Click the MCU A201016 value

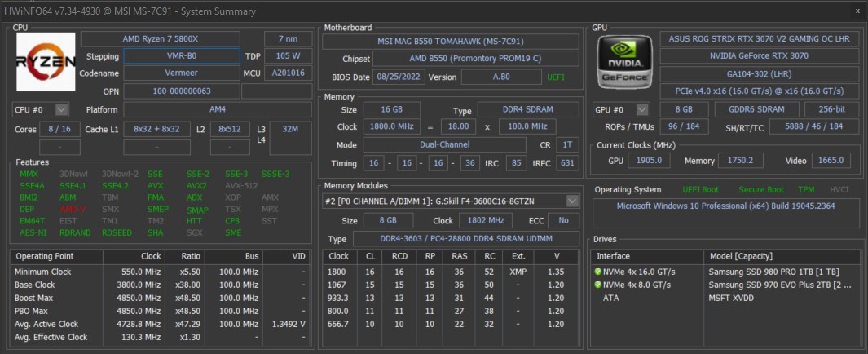[288, 73]
